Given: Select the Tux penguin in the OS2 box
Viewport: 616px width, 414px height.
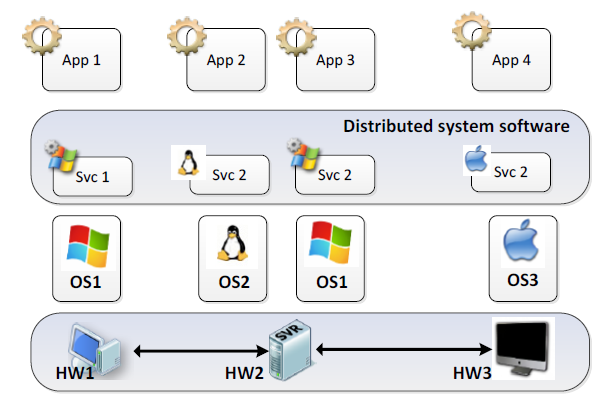Looking at the screenshot, I should (233, 244).
